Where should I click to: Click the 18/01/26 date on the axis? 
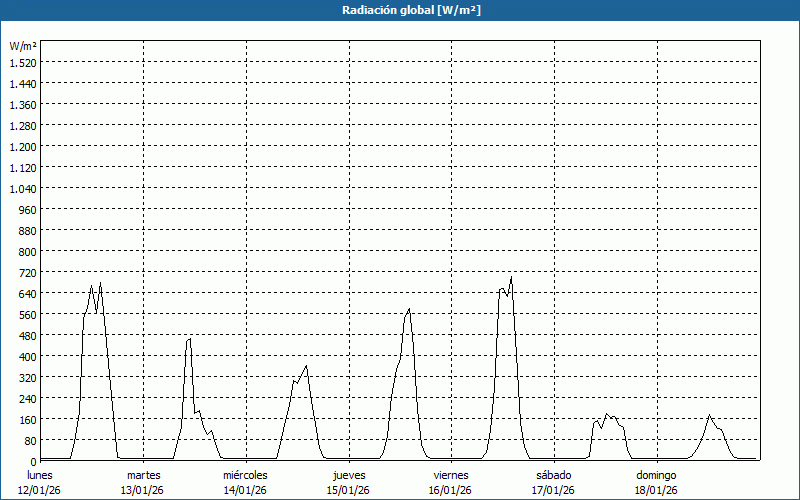click(656, 490)
